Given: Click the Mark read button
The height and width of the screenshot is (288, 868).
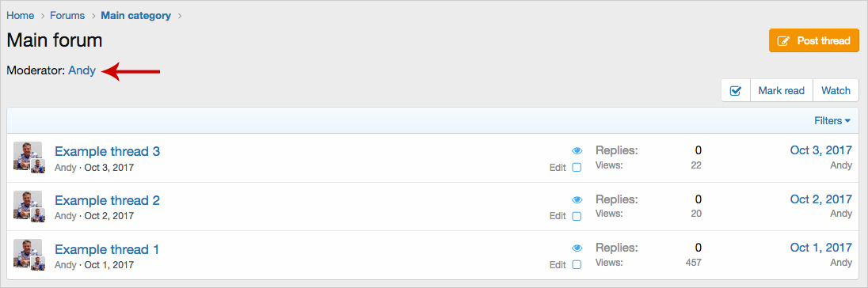Looking at the screenshot, I should (x=781, y=91).
